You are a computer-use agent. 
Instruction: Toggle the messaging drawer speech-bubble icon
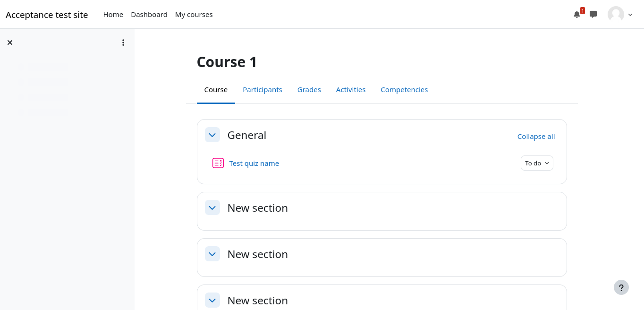[x=593, y=14]
